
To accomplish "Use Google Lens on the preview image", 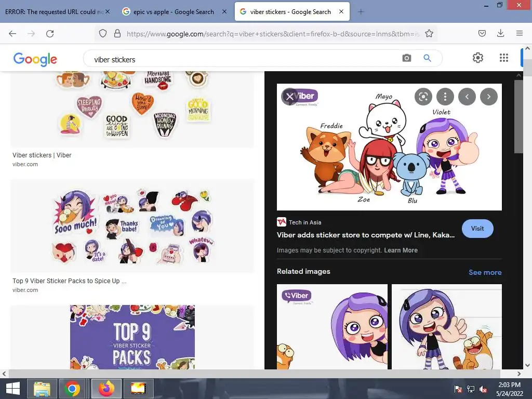I will click(x=423, y=97).
